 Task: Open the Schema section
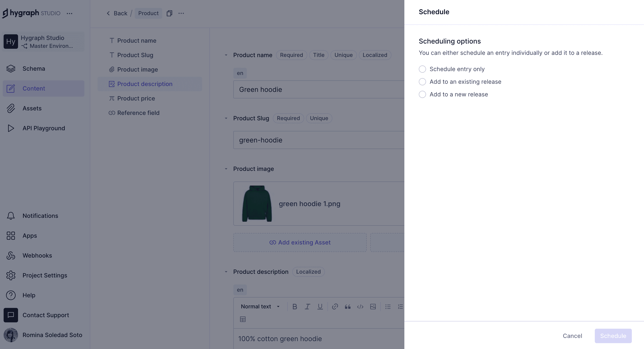tap(33, 68)
